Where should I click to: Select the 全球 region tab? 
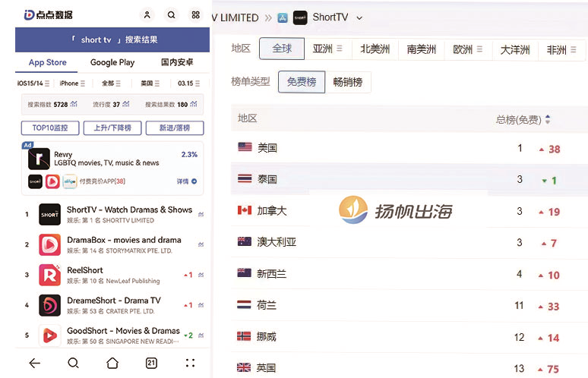click(282, 49)
